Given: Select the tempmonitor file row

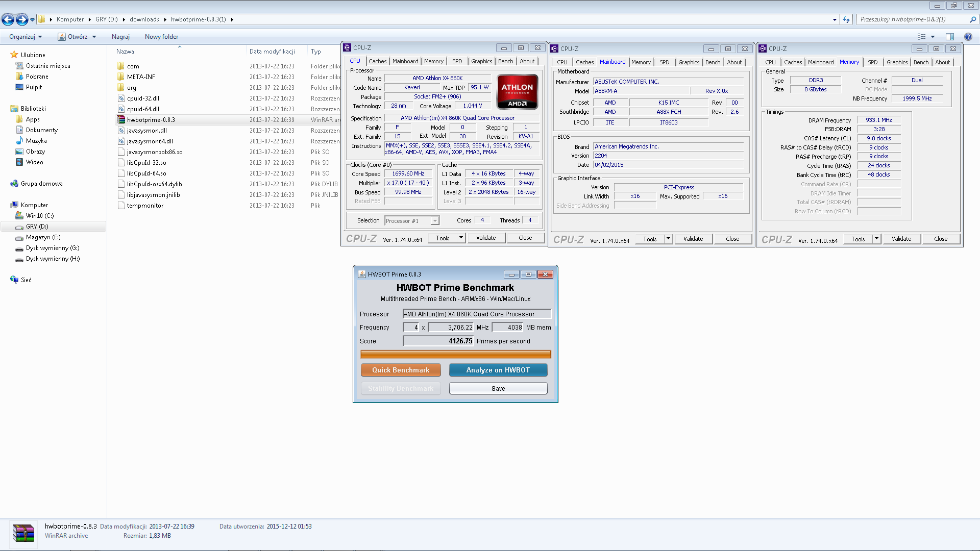Looking at the screenshot, I should point(145,206).
